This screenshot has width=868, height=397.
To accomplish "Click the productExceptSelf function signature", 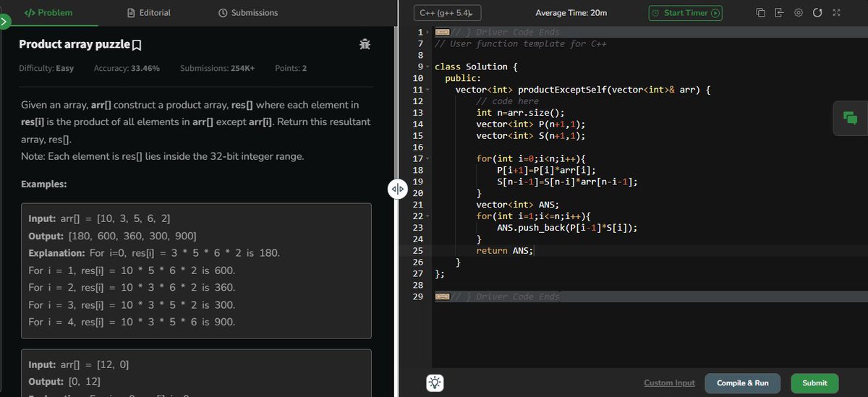I will tap(584, 90).
